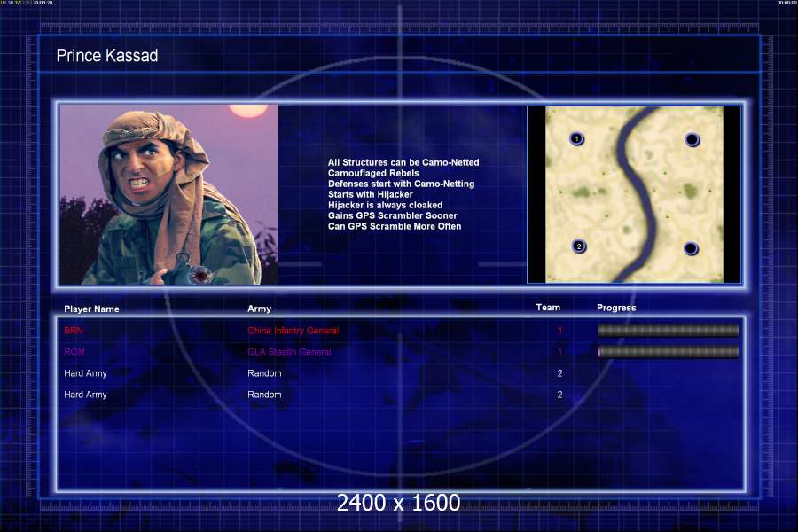This screenshot has height=532, width=798.
Task: Click the Player Name column header
Action: coord(91,309)
